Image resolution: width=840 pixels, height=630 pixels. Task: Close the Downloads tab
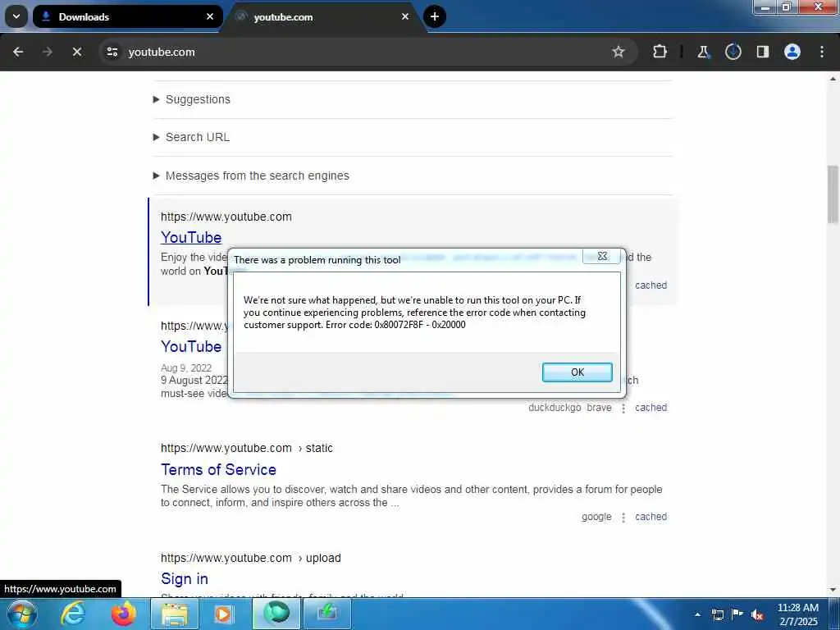coord(210,16)
